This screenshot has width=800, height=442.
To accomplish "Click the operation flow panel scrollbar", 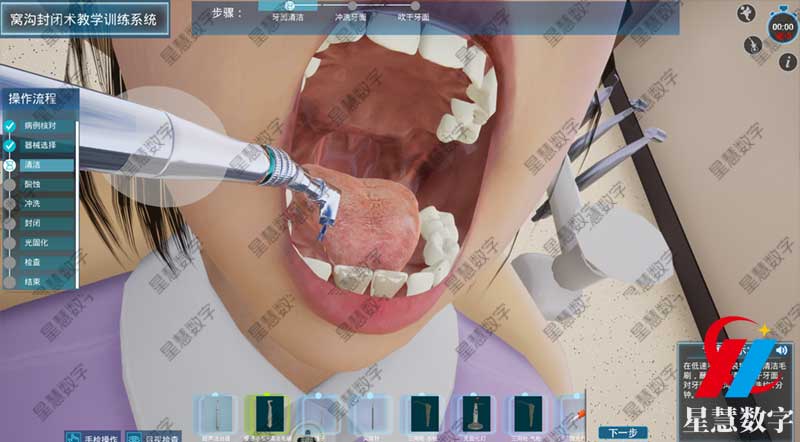I will click(x=77, y=204).
